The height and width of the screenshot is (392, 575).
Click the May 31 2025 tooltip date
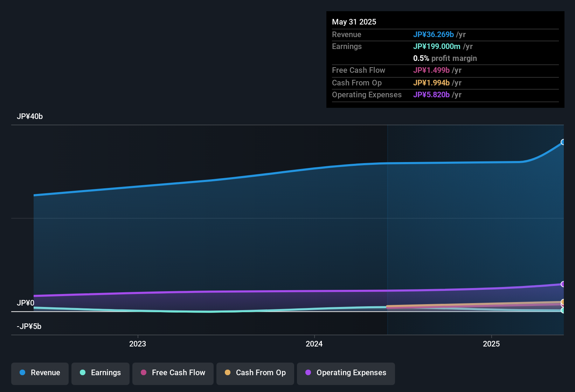tap(354, 22)
